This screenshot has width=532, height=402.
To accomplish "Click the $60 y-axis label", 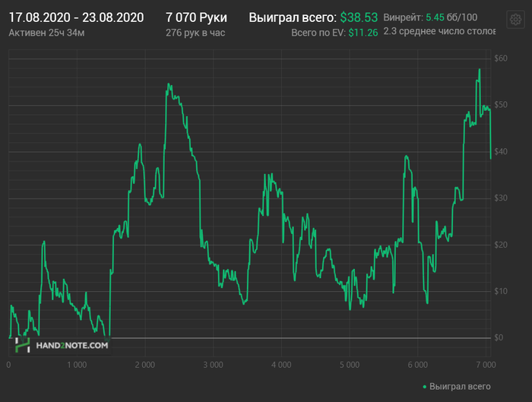I will [x=501, y=59].
